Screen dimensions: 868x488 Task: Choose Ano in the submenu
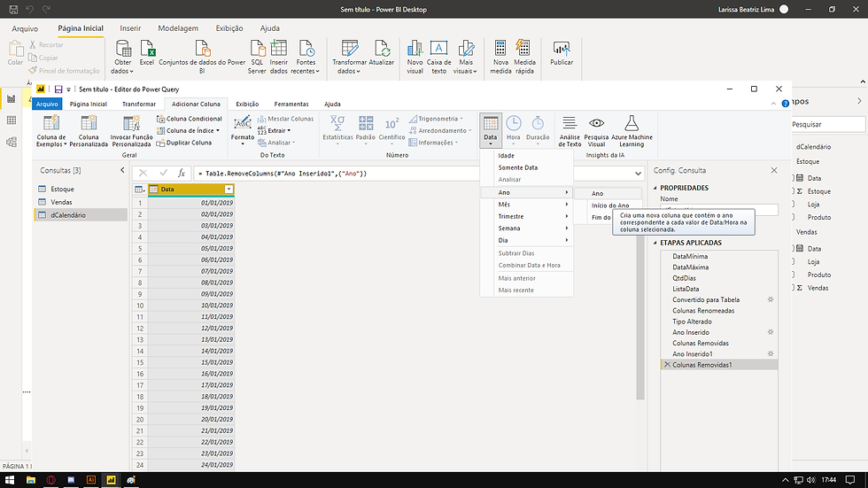[608, 193]
